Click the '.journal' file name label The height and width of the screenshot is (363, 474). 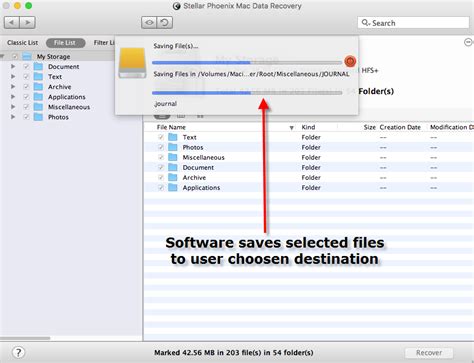[x=166, y=104]
